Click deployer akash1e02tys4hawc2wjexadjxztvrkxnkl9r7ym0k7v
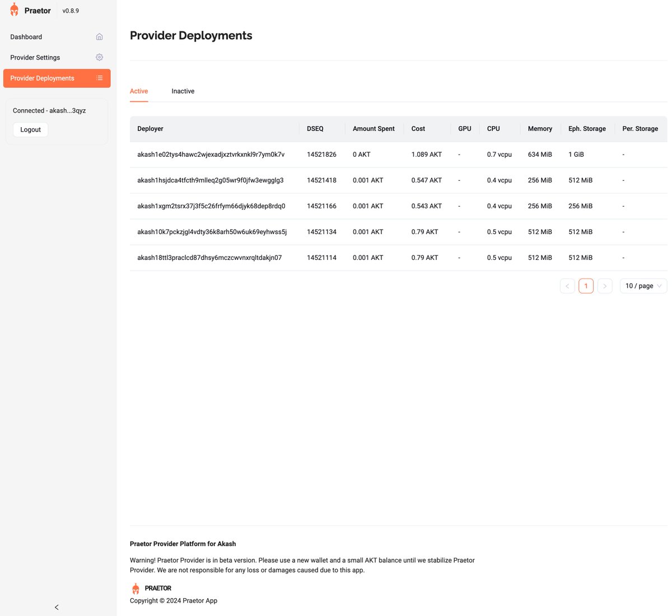Image resolution: width=672 pixels, height=616 pixels. click(211, 155)
